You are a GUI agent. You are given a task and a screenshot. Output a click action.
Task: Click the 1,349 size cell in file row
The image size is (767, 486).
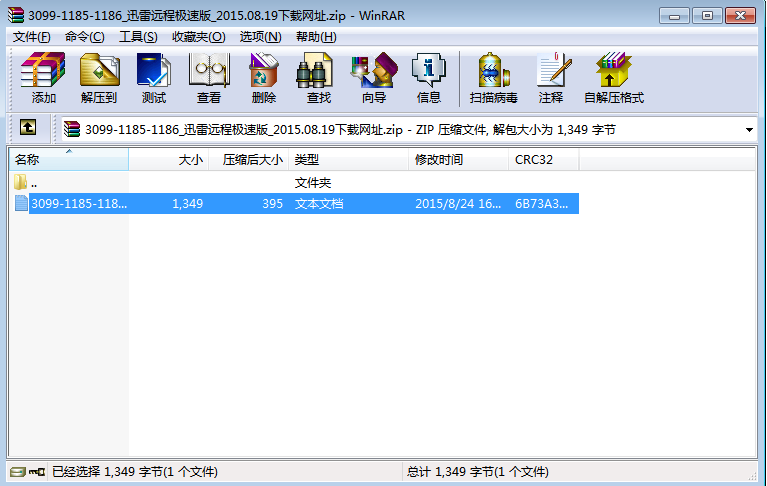click(187, 203)
